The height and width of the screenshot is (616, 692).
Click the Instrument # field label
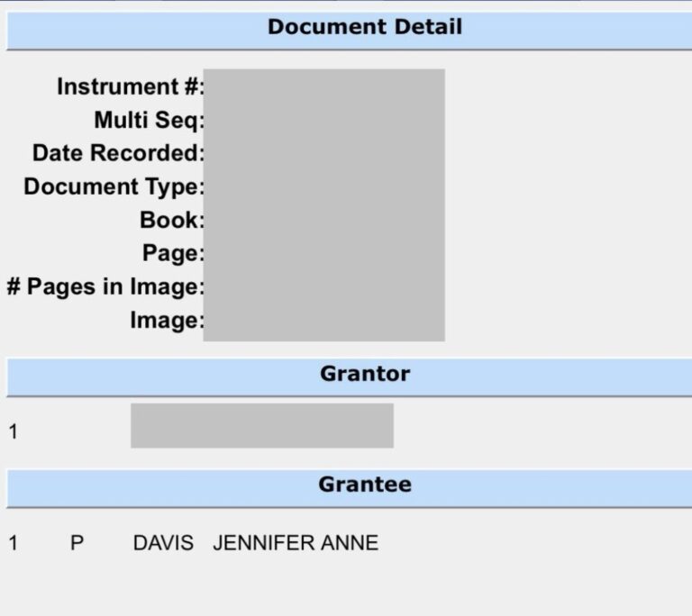(x=131, y=87)
